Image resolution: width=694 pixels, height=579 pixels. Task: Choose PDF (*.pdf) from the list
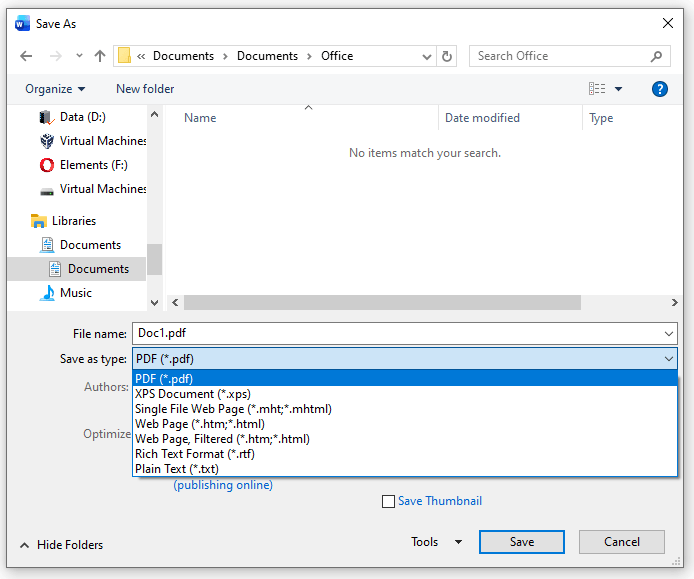point(405,379)
